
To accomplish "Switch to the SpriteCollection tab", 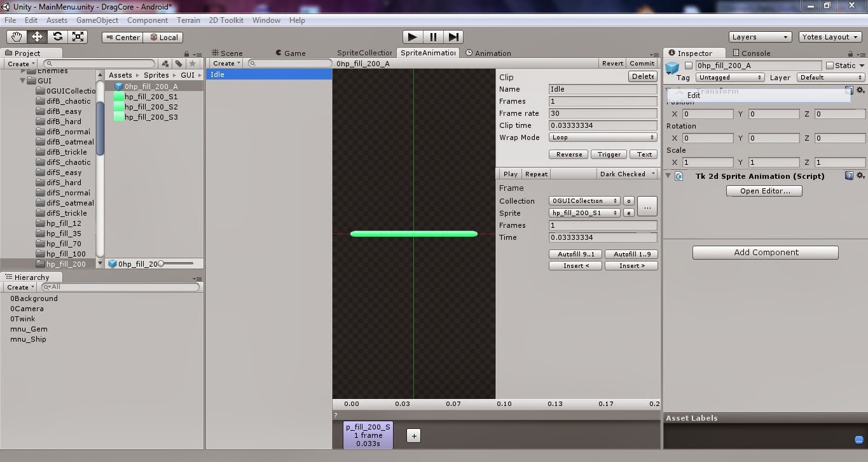I will tap(364, 53).
